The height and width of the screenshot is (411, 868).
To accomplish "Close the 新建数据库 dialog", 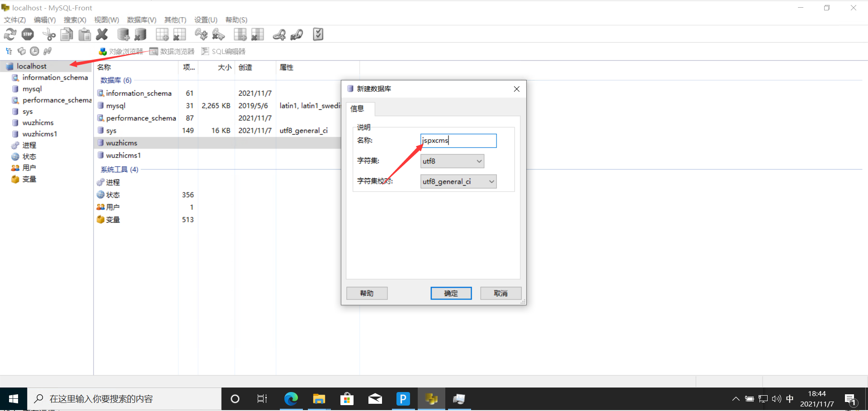I will tap(517, 89).
